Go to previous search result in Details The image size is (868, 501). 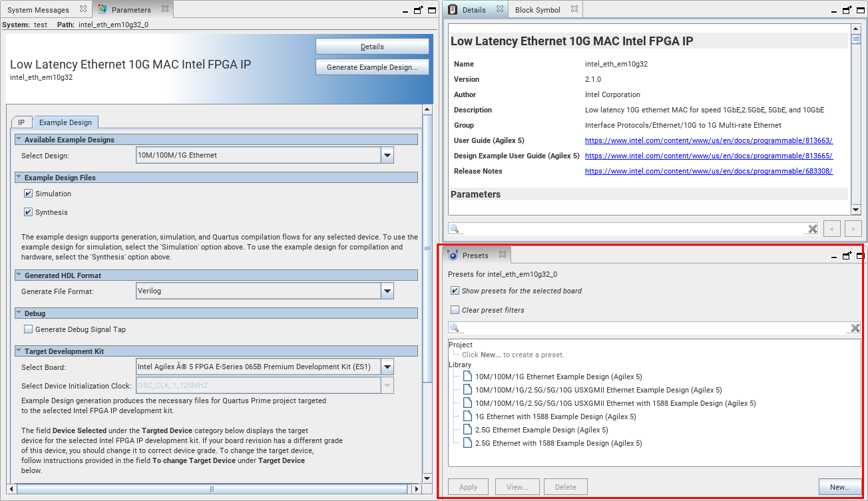click(x=831, y=229)
